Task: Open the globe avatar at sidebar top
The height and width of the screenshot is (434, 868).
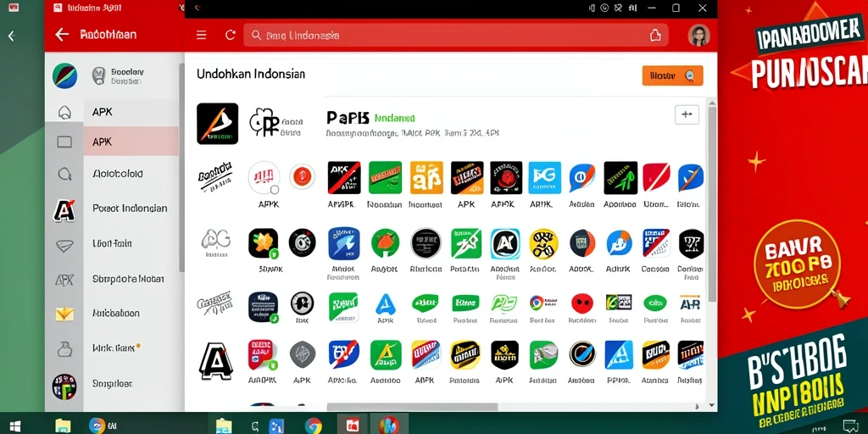Action: click(x=64, y=75)
